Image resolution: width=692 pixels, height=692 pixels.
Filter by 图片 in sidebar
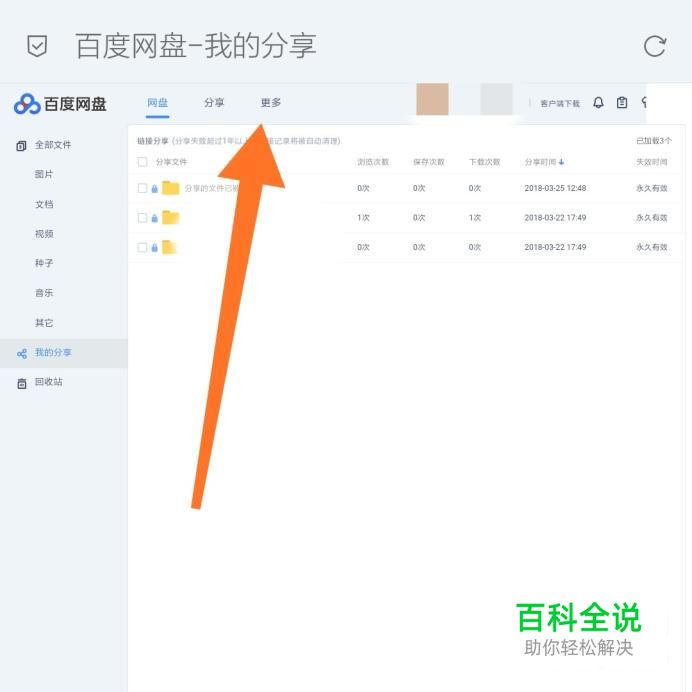pyautogui.click(x=44, y=174)
